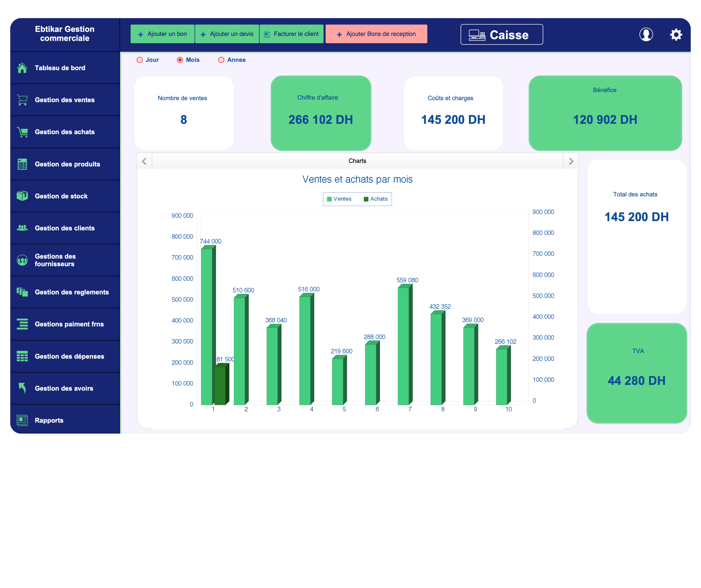The height and width of the screenshot is (588, 701).
Task: Open Gestion des reglements section
Action: pyautogui.click(x=65, y=292)
